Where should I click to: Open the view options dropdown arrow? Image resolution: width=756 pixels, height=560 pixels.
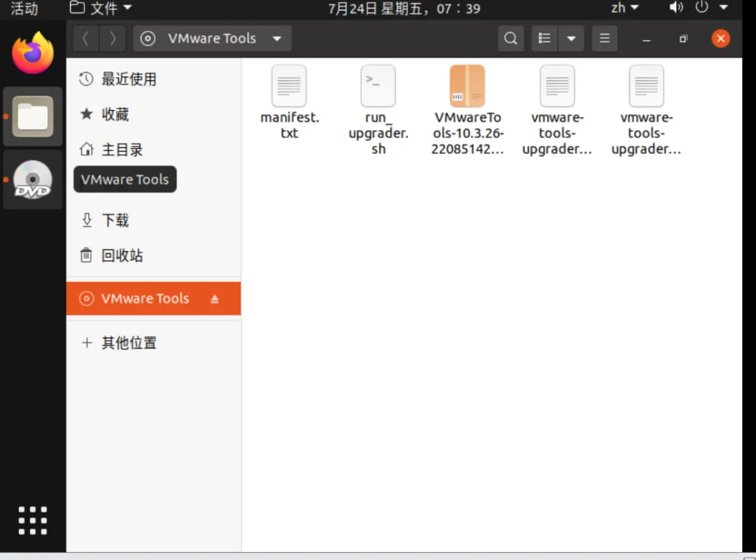571,38
